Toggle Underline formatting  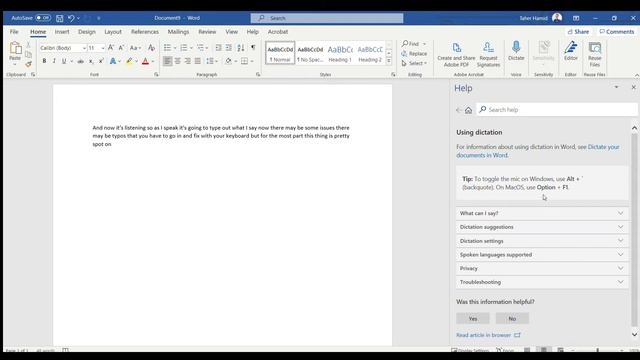click(x=64, y=61)
